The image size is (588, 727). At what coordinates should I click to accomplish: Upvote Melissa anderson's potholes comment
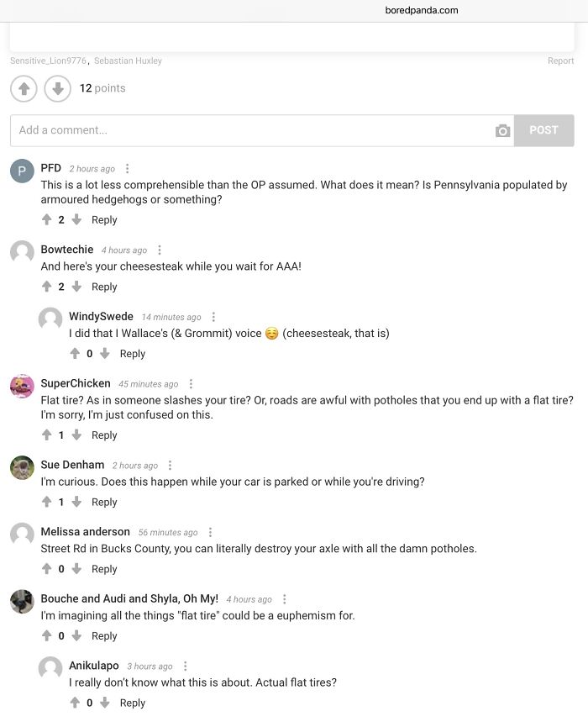47,569
